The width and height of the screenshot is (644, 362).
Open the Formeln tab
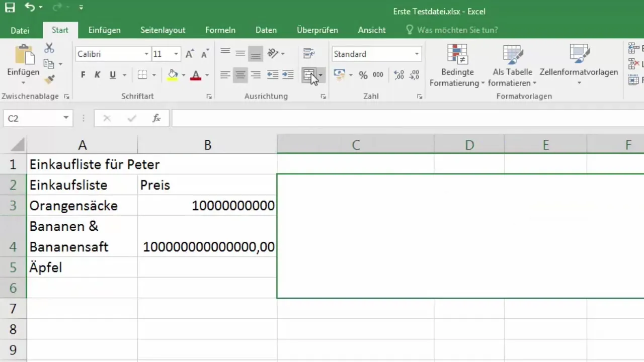(x=220, y=30)
